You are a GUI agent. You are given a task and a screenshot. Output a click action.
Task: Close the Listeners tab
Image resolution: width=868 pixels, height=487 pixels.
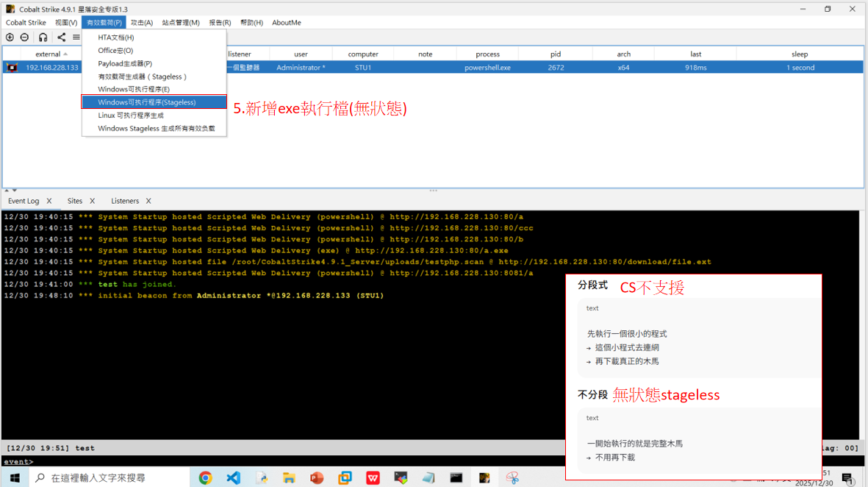tap(148, 201)
